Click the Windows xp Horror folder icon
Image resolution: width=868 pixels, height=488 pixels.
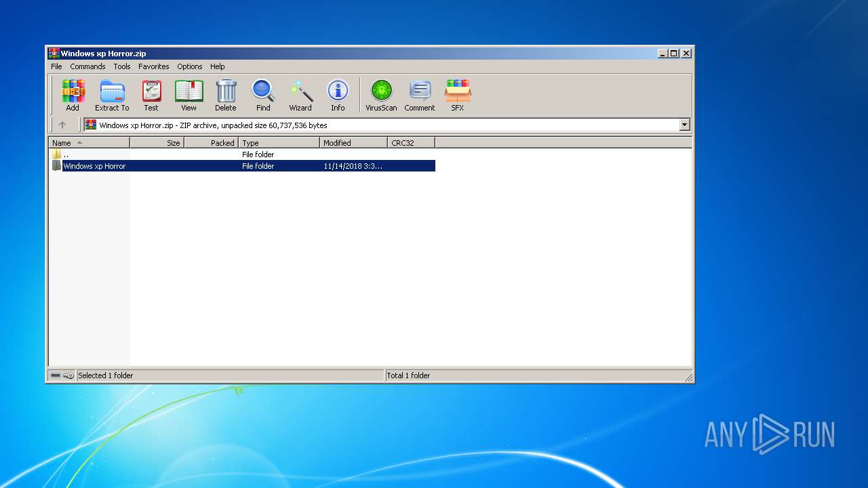[56, 166]
